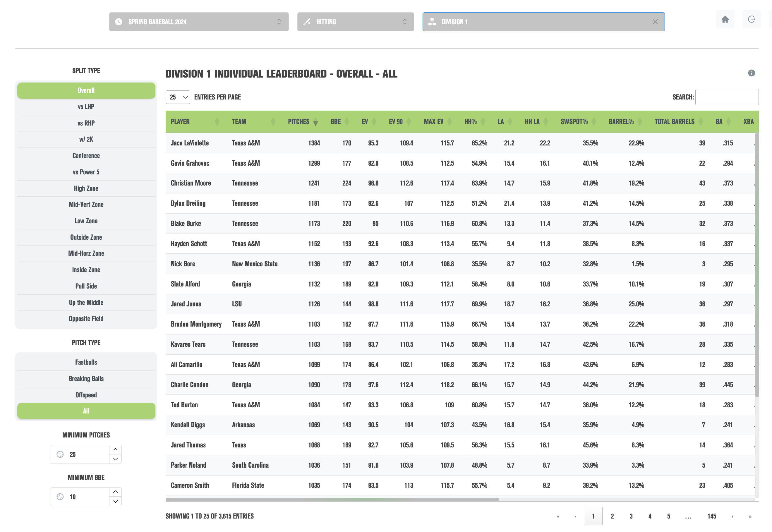
Task: Open the Spring Baseball 2024 season dropdown
Action: click(x=199, y=22)
